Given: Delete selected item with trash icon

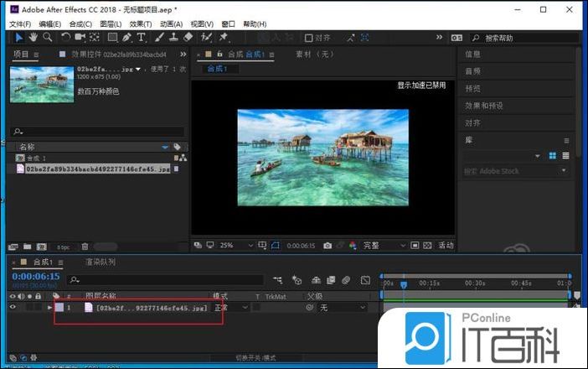Looking at the screenshot, I should 85,247.
